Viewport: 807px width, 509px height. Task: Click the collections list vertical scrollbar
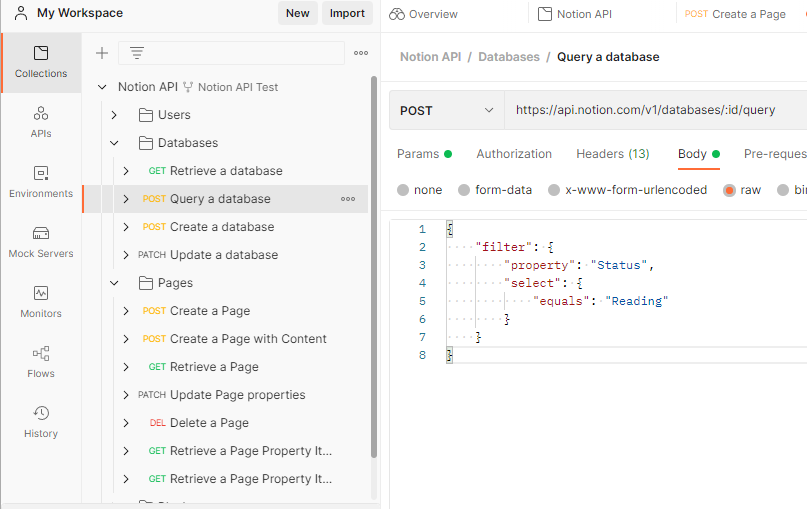click(x=374, y=267)
